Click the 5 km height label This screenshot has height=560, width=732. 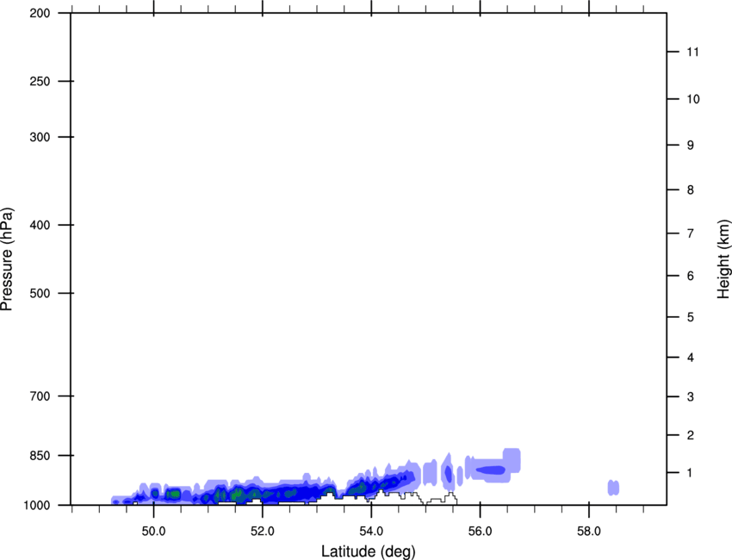691,317
